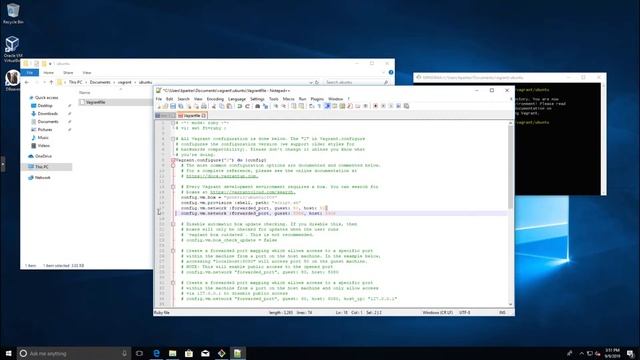Click the Save All toolbar icon in Notepad++
The height and width of the screenshot is (360, 640).
tap(180, 106)
